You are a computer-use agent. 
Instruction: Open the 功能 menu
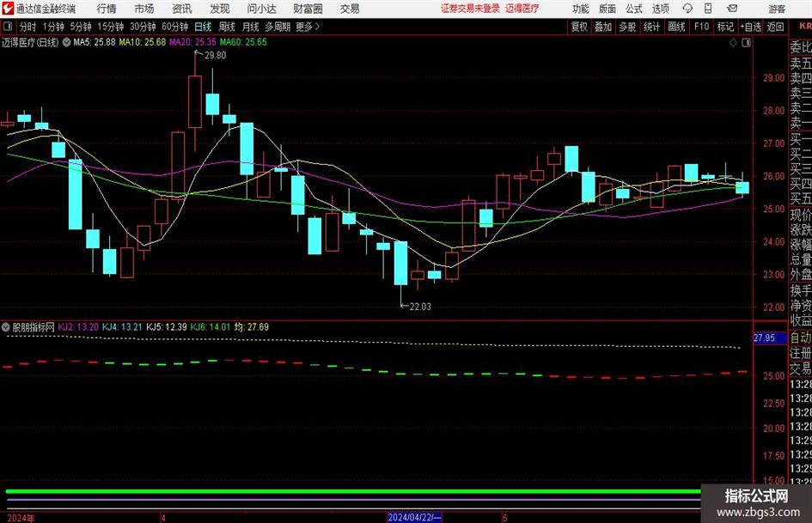coord(581,9)
